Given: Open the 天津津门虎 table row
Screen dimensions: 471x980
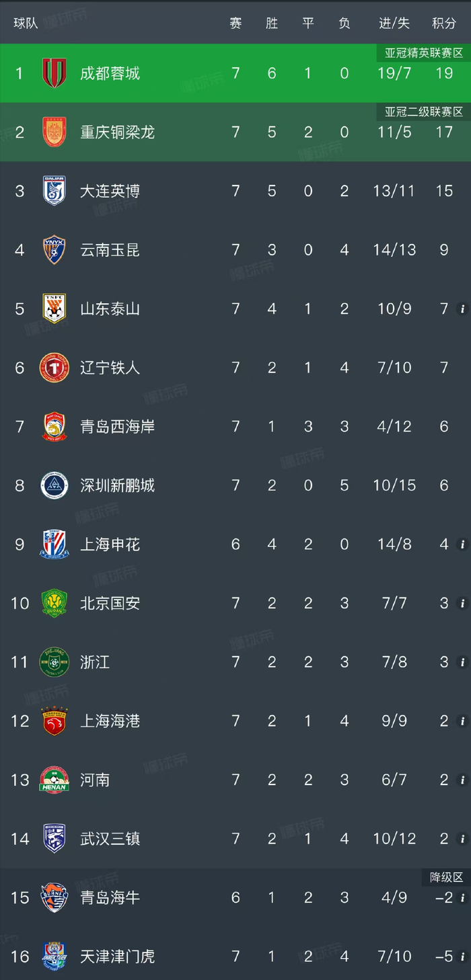Looking at the screenshot, I should (235, 956).
